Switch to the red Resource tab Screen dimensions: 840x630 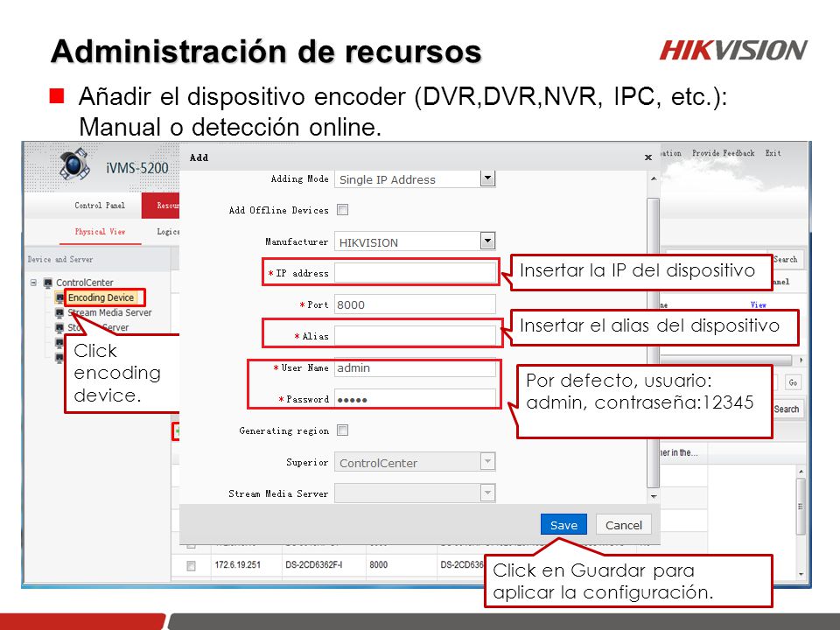click(x=161, y=205)
